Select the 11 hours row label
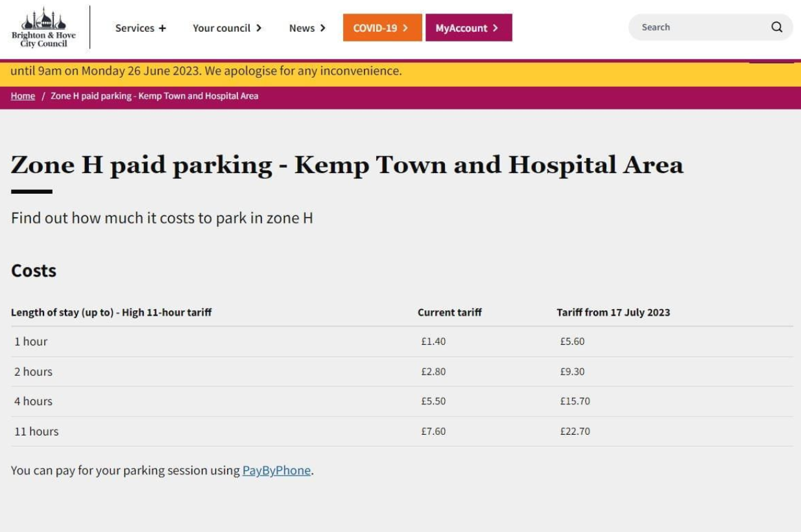Image resolution: width=801 pixels, height=532 pixels. [36, 431]
